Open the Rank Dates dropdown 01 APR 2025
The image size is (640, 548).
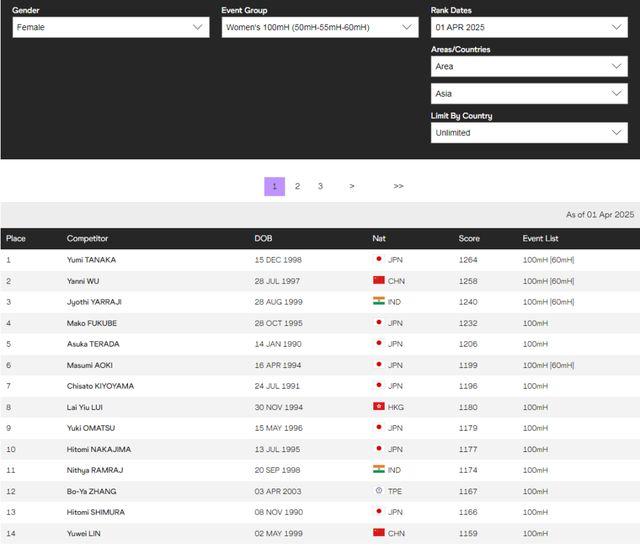click(x=529, y=27)
